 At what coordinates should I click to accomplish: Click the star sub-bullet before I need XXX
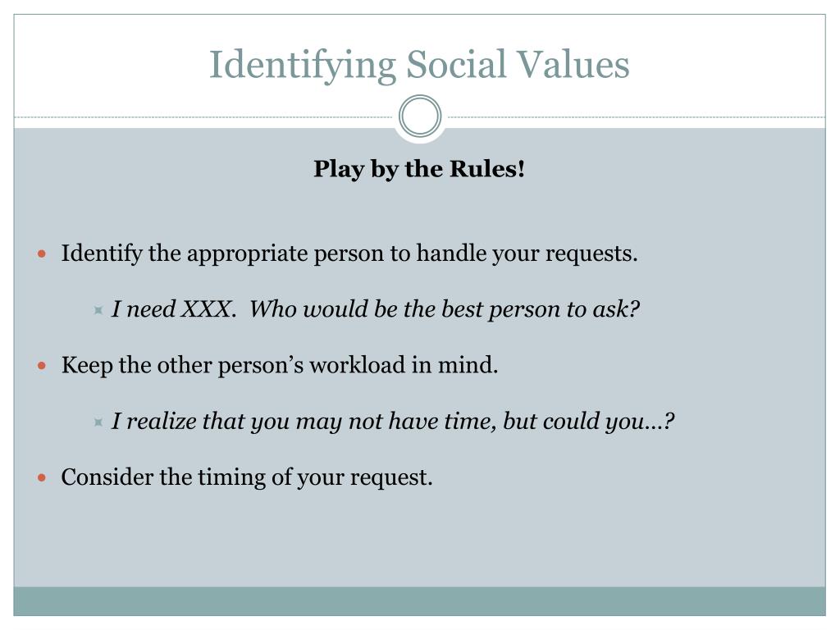[98, 309]
